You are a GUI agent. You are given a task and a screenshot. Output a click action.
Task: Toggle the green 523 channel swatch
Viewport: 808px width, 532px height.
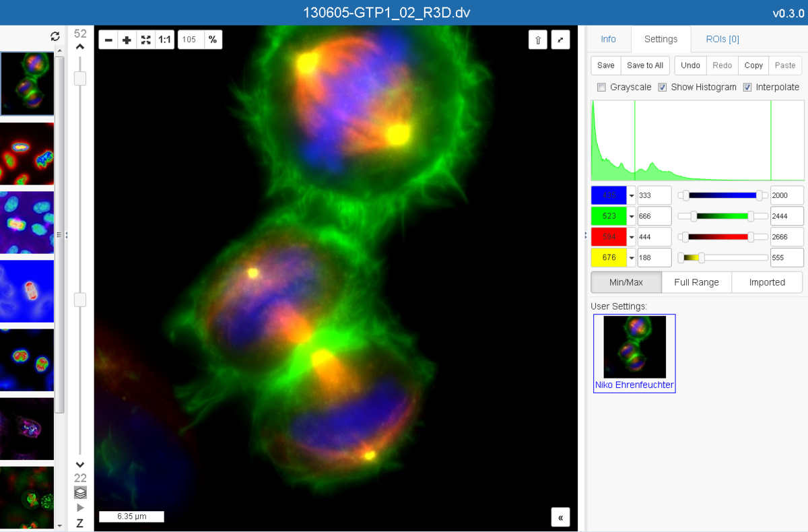pyautogui.click(x=609, y=216)
